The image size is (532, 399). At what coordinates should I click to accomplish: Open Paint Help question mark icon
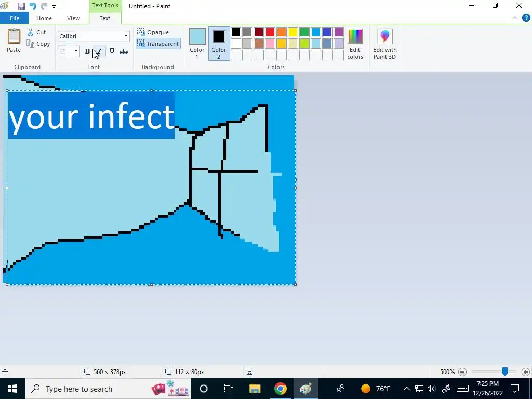click(526, 18)
